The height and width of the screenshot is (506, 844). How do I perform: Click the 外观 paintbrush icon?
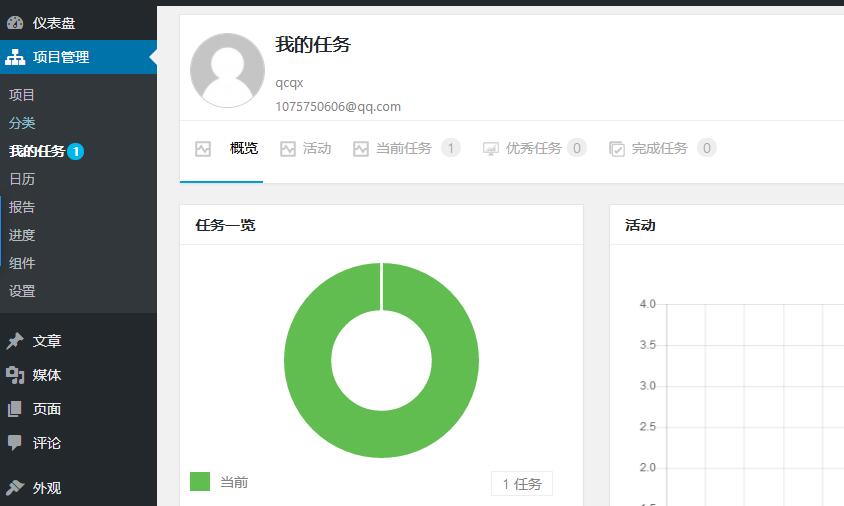point(15,488)
